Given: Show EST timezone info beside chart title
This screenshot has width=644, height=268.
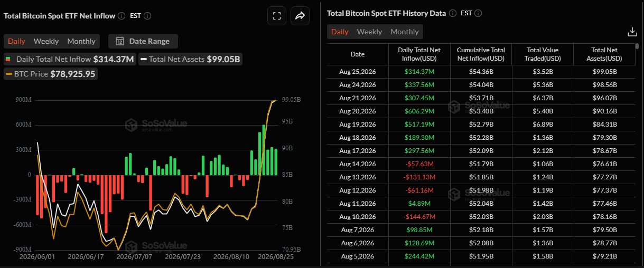Looking at the screenshot, I should tap(147, 16).
